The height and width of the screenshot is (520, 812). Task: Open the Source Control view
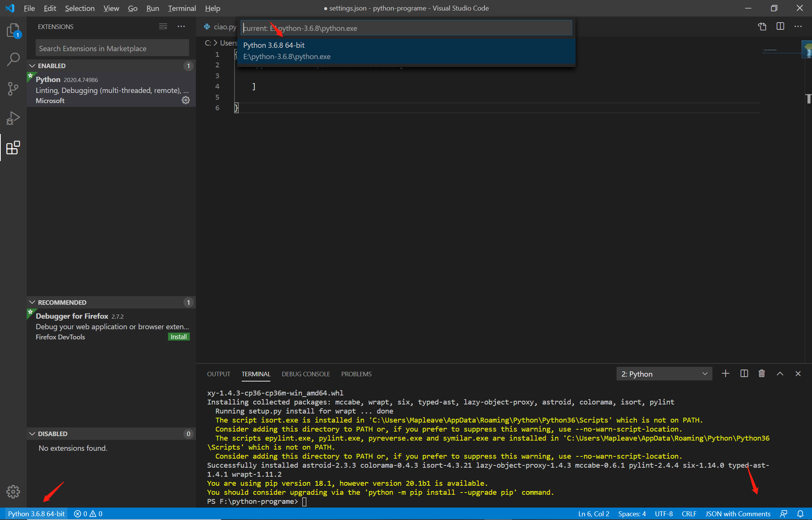point(13,88)
